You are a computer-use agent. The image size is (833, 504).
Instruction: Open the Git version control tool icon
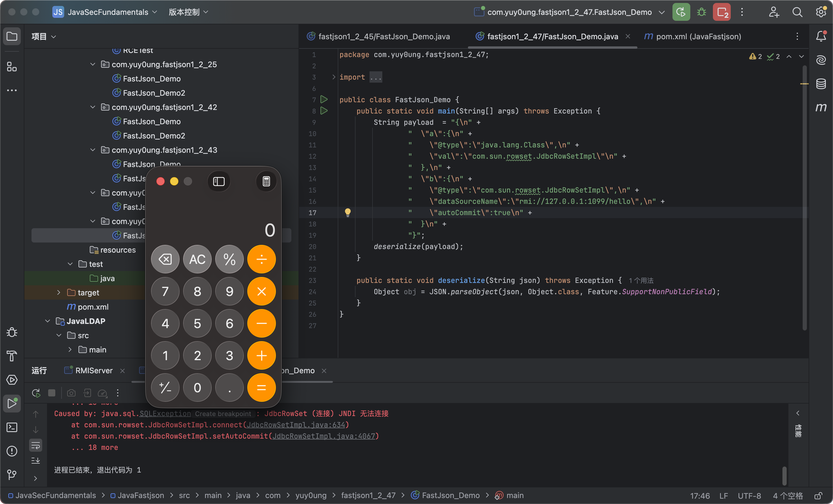pyautogui.click(x=12, y=475)
